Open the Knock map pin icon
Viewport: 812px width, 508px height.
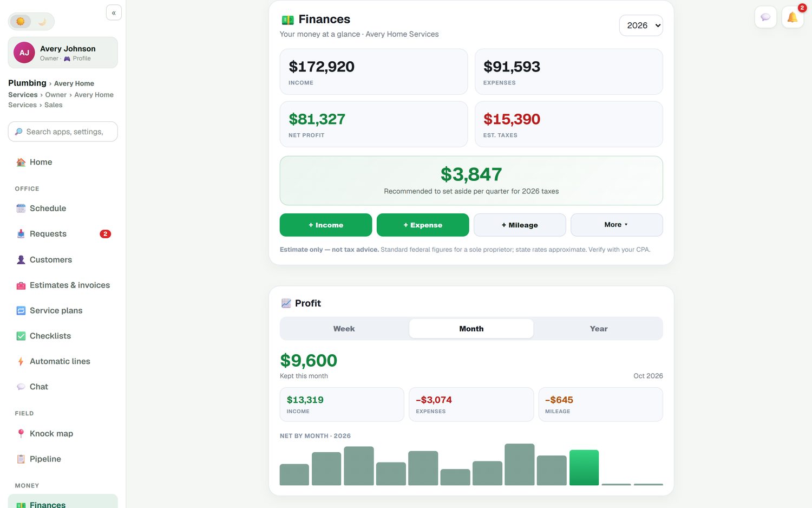21,434
